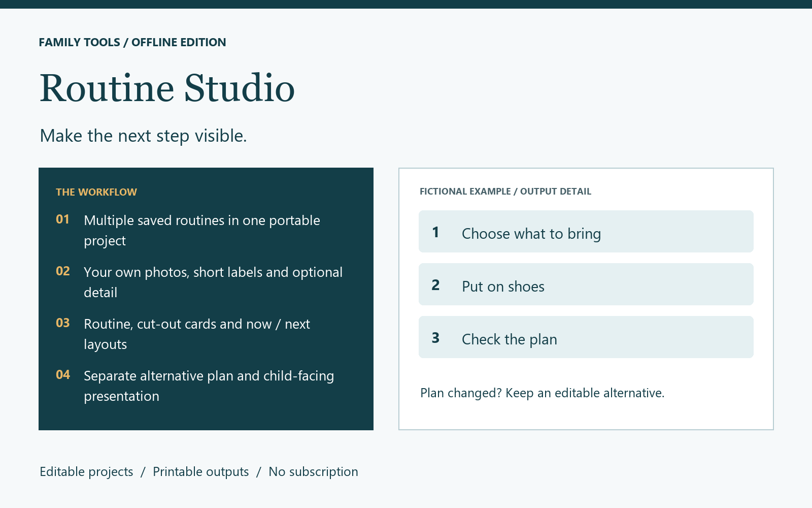Click the workflow number 04

point(63,374)
